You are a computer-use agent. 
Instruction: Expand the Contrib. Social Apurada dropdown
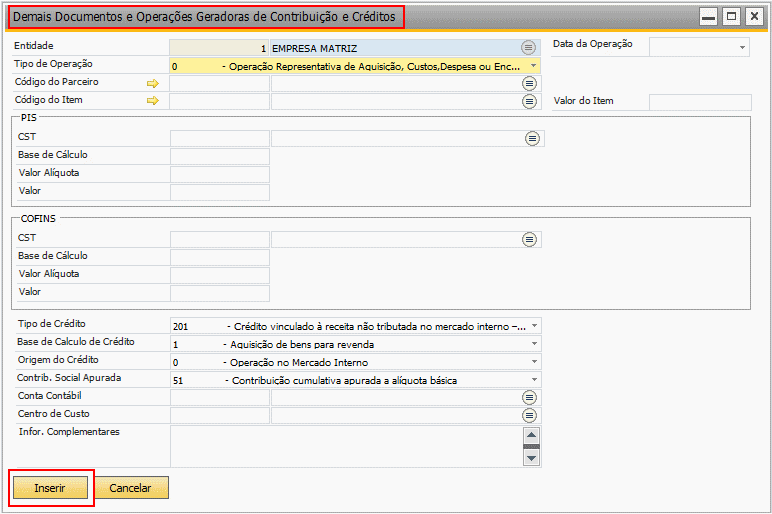pyautogui.click(x=534, y=380)
